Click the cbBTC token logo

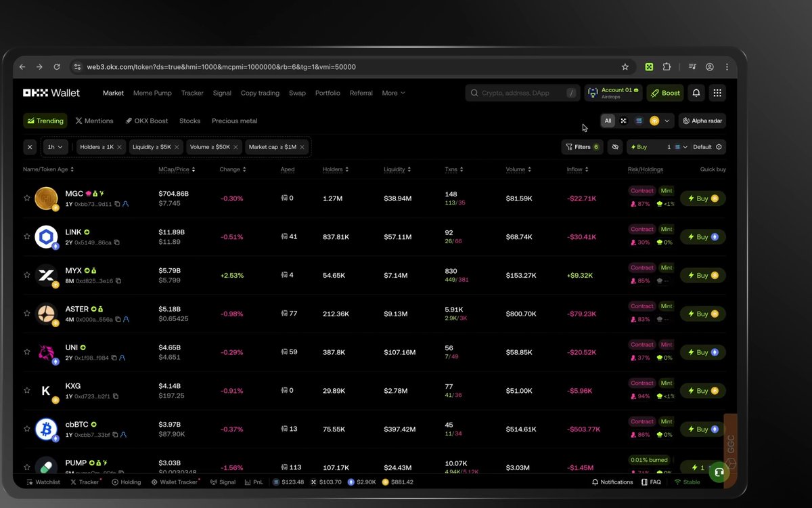[x=46, y=429]
